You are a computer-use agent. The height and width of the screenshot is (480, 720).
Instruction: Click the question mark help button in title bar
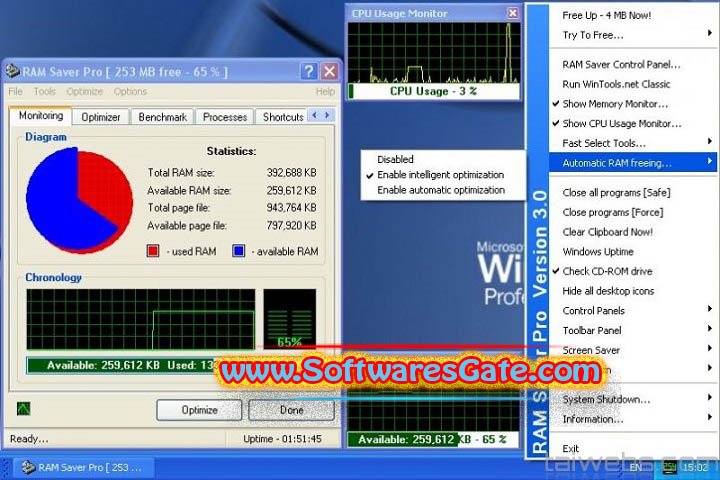click(309, 71)
